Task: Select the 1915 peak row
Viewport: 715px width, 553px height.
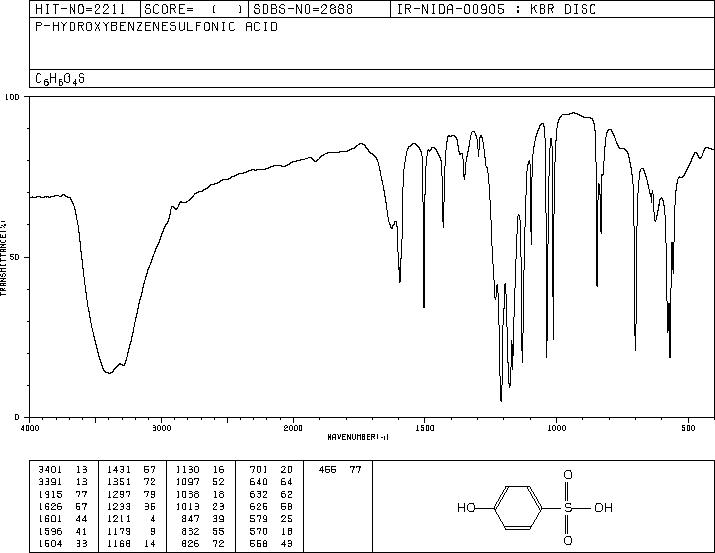Action: (63, 494)
